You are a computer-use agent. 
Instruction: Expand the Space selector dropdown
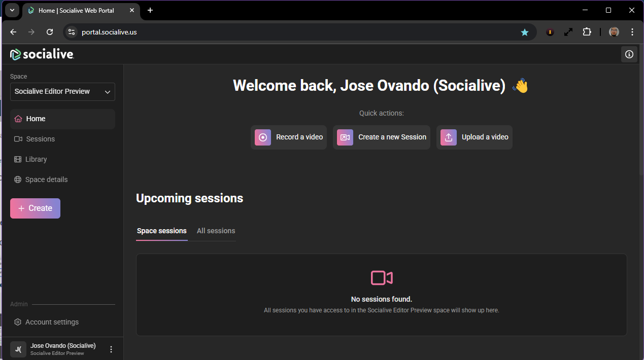62,92
